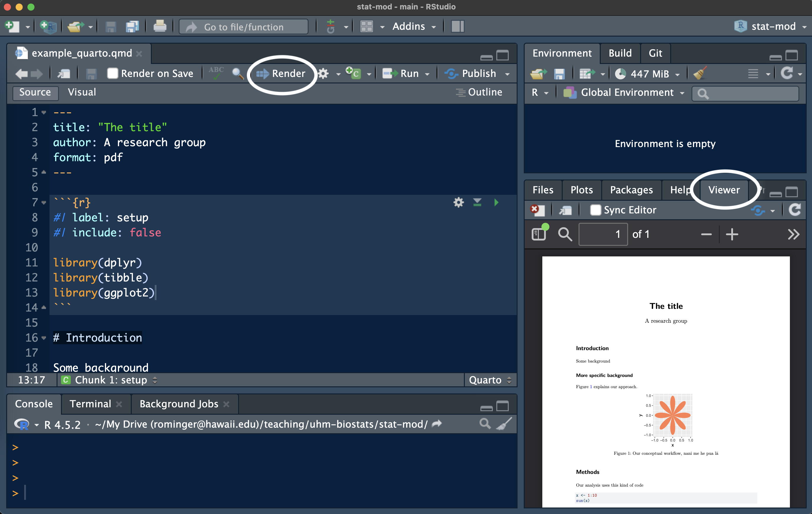Click the zoom-out minus in PDF viewer

tap(706, 234)
